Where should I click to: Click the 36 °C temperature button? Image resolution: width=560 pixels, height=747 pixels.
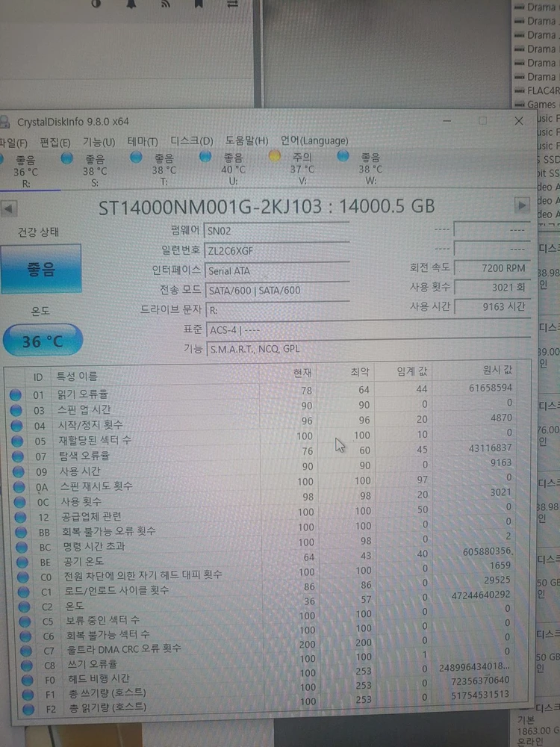pyautogui.click(x=43, y=340)
